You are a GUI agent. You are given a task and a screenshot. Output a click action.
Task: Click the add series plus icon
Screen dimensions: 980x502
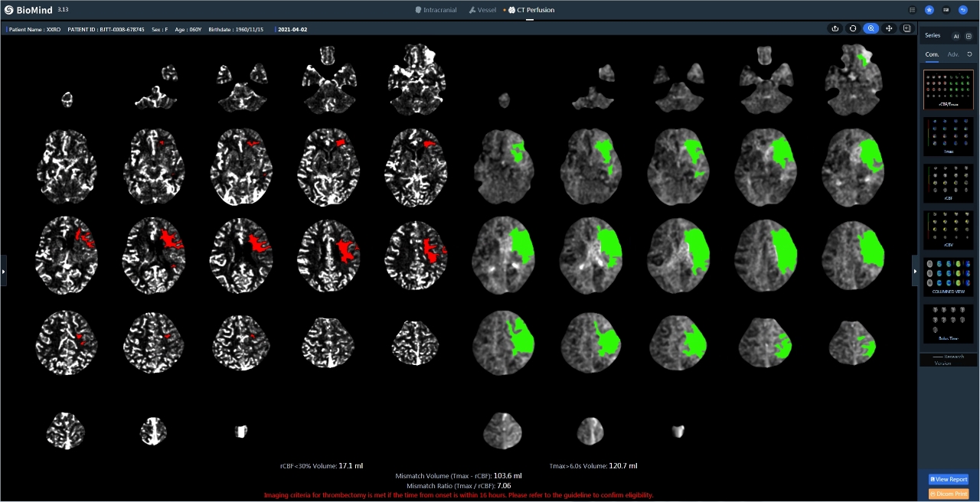pyautogui.click(x=969, y=36)
